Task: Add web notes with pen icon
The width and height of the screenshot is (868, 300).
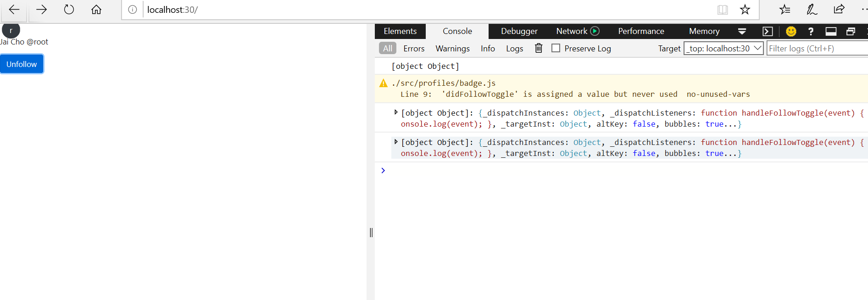Action: [x=812, y=10]
